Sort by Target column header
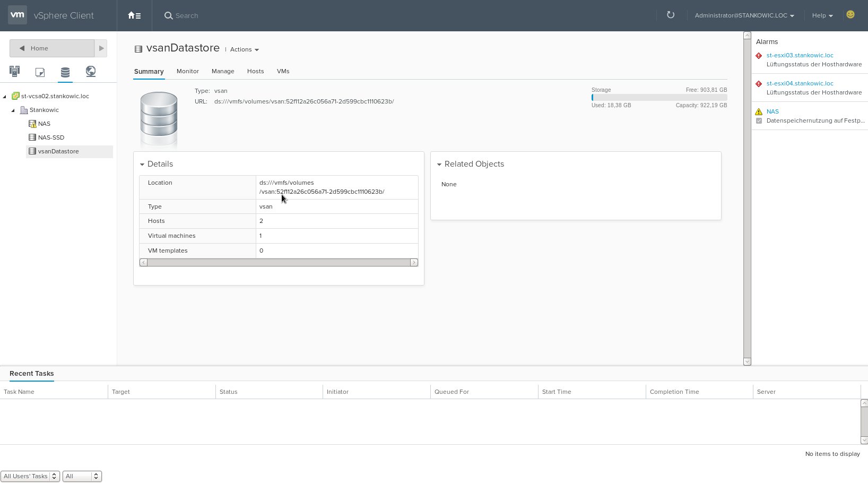This screenshot has height=483, width=868. 161,392
